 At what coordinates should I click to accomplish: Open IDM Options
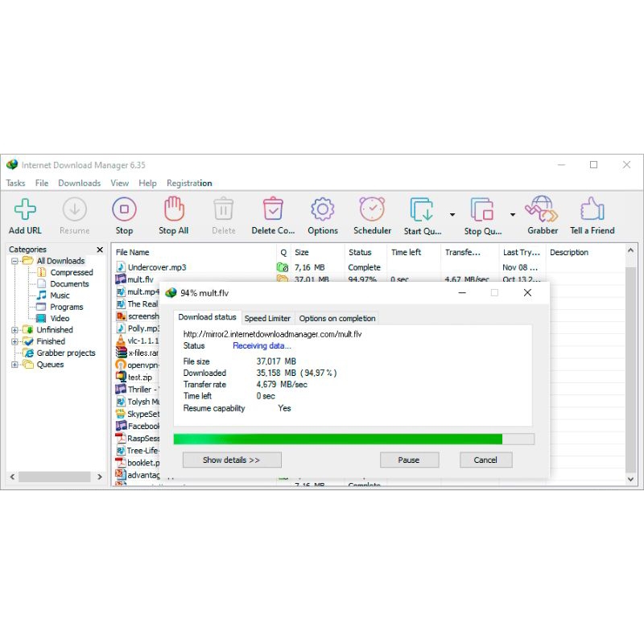(x=322, y=211)
